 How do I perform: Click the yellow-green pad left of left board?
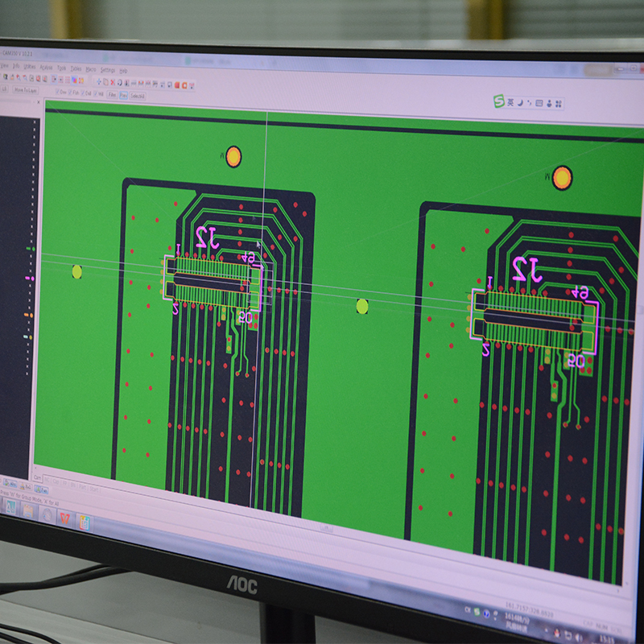[76, 271]
